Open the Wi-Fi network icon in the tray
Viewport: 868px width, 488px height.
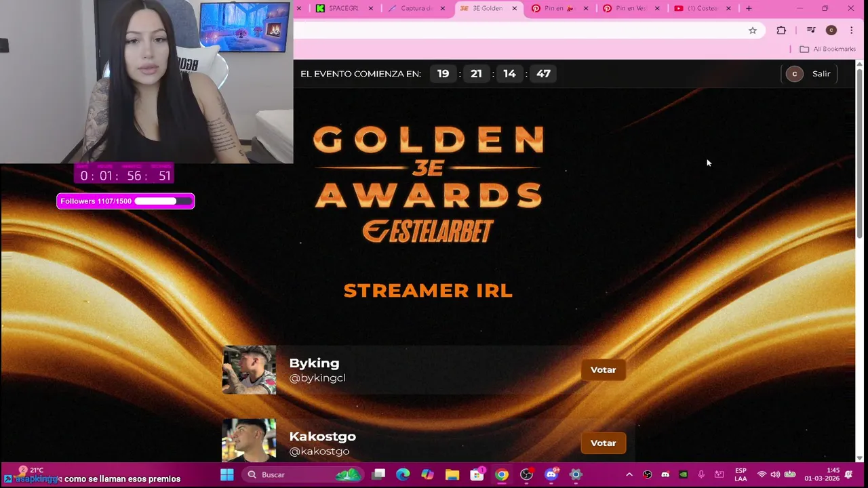(762, 474)
